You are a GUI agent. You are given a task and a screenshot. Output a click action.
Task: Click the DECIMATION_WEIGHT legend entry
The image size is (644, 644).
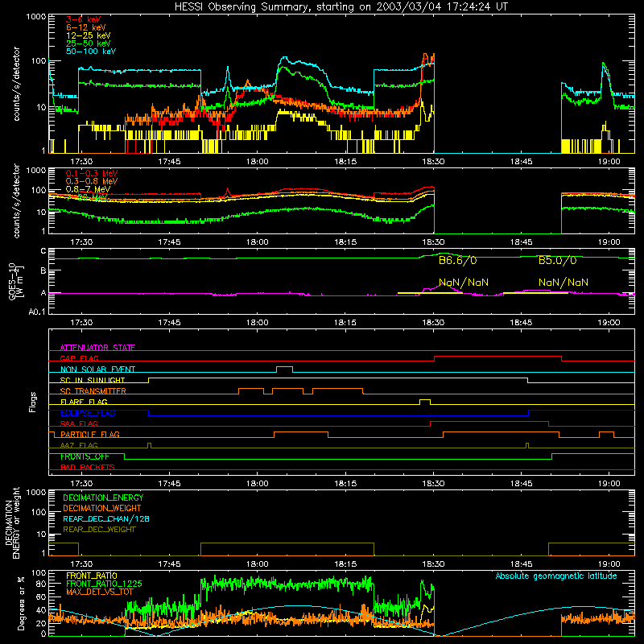102,509
